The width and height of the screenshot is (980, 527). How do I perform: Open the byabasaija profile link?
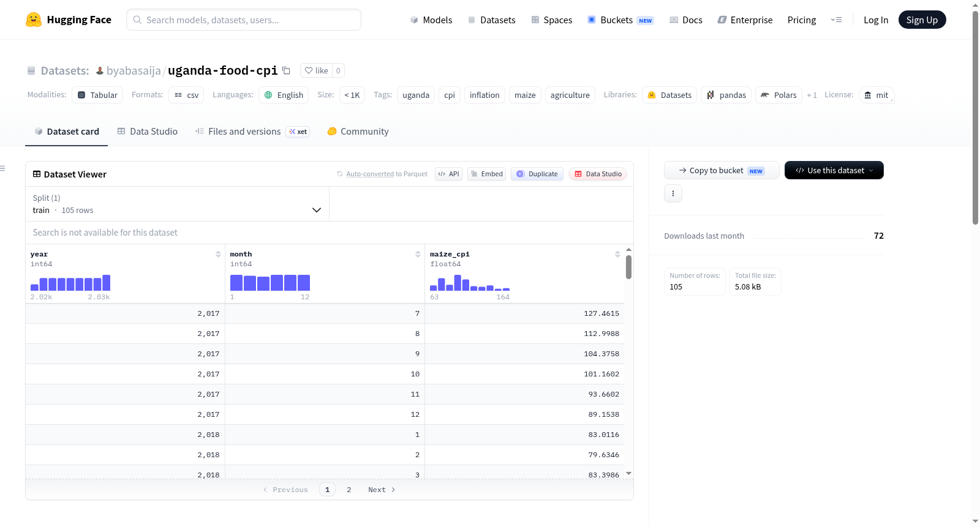(x=134, y=70)
